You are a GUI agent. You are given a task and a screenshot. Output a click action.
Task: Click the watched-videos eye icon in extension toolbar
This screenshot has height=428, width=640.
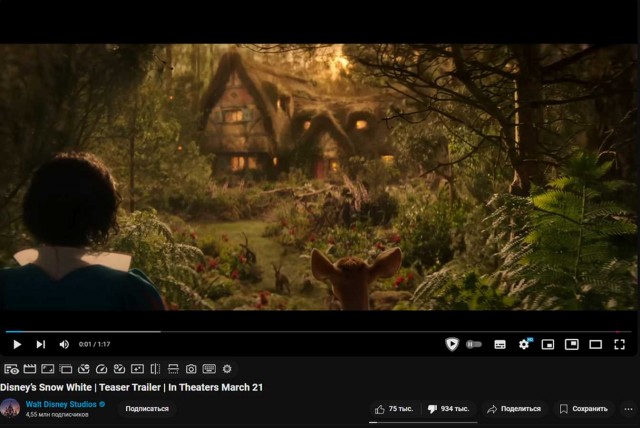pos(11,369)
